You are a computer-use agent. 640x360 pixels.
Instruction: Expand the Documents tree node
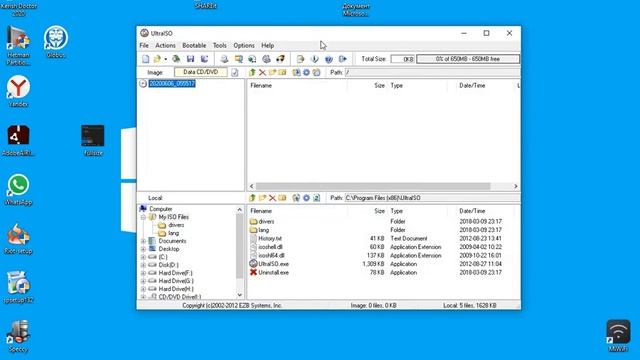(x=143, y=241)
